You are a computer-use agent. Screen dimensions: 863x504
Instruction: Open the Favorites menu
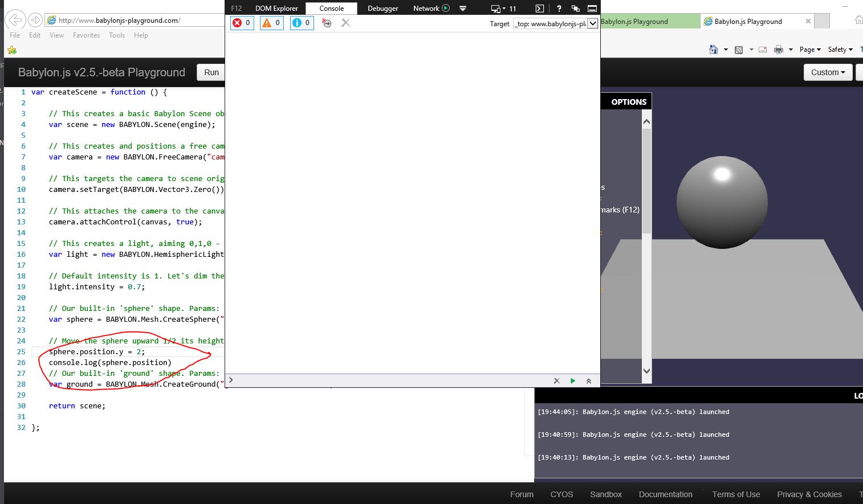86,35
